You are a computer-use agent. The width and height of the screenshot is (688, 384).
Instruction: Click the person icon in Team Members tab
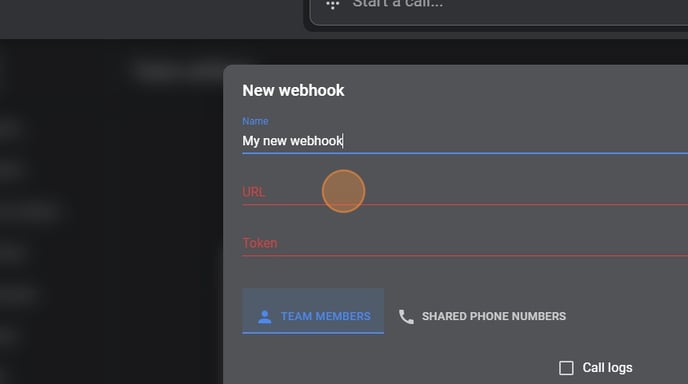(265, 316)
